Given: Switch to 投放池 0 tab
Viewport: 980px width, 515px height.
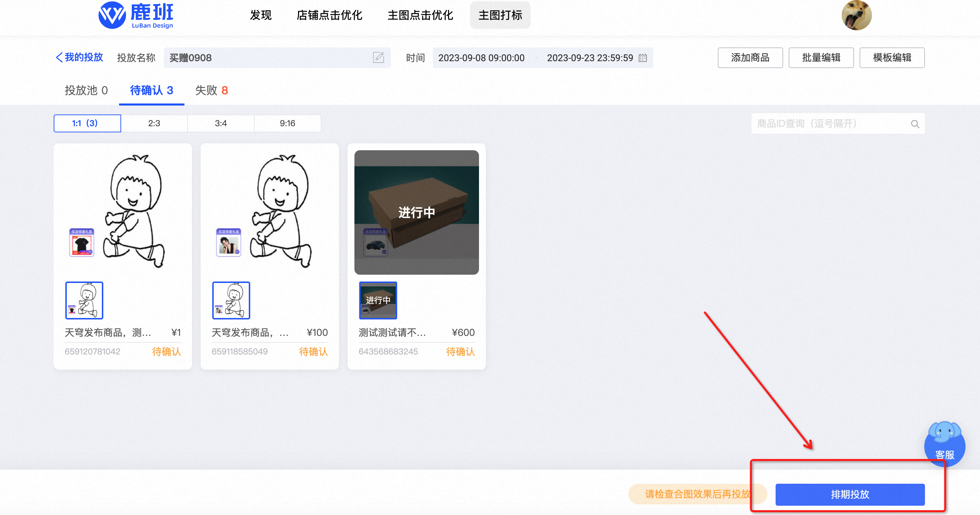Looking at the screenshot, I should [x=86, y=90].
